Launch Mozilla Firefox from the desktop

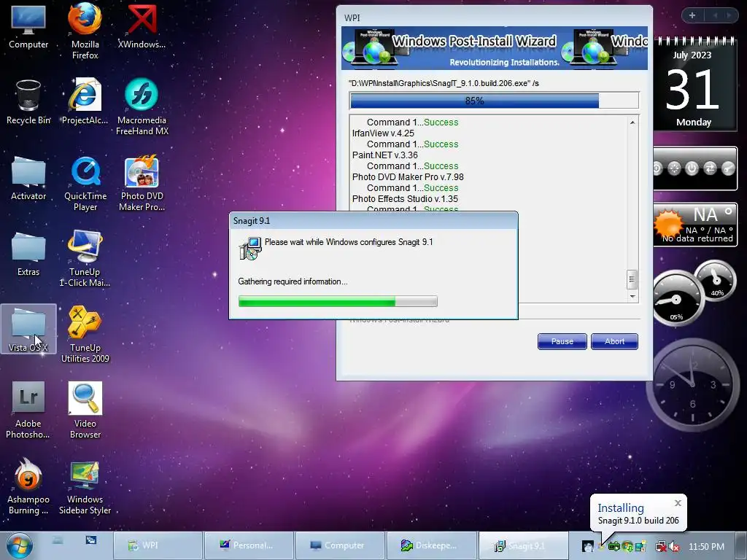85,31
